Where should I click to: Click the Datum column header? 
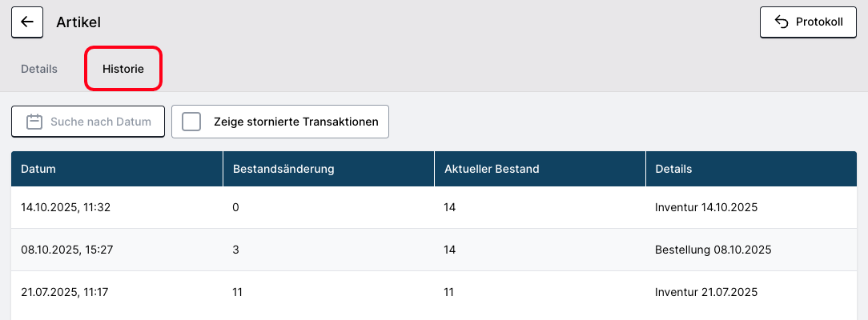tap(38, 169)
